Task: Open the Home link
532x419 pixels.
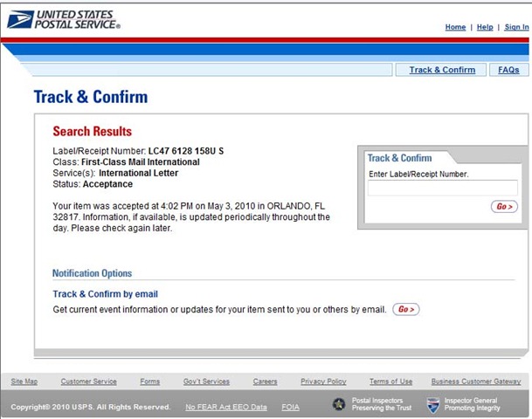Action: 455,27
